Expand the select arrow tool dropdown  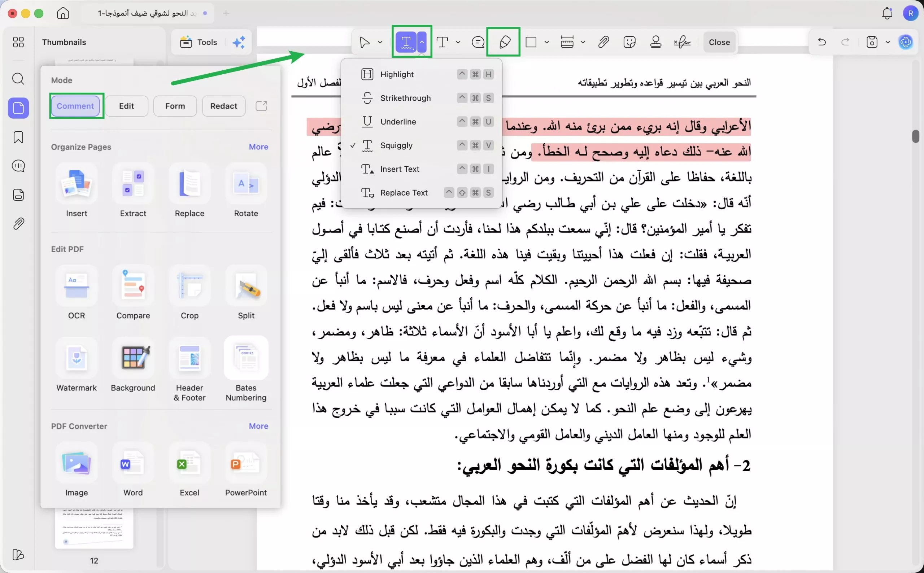(380, 42)
